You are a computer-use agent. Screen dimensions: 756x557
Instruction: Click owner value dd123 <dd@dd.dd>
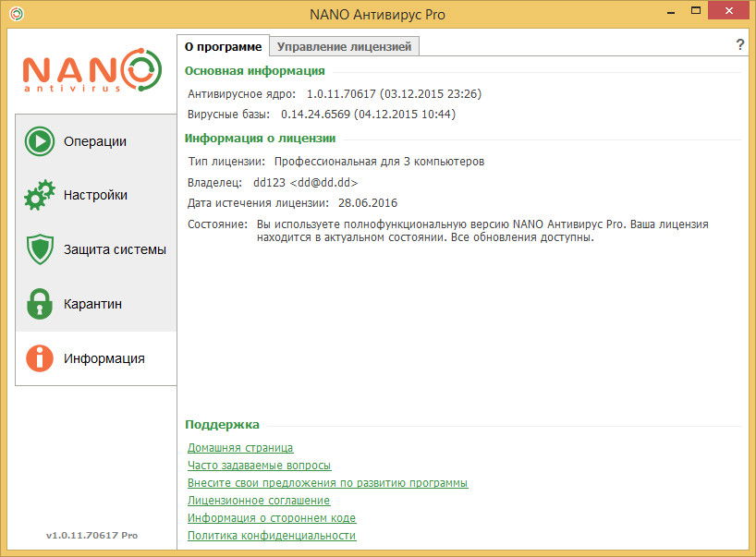pyautogui.click(x=305, y=183)
